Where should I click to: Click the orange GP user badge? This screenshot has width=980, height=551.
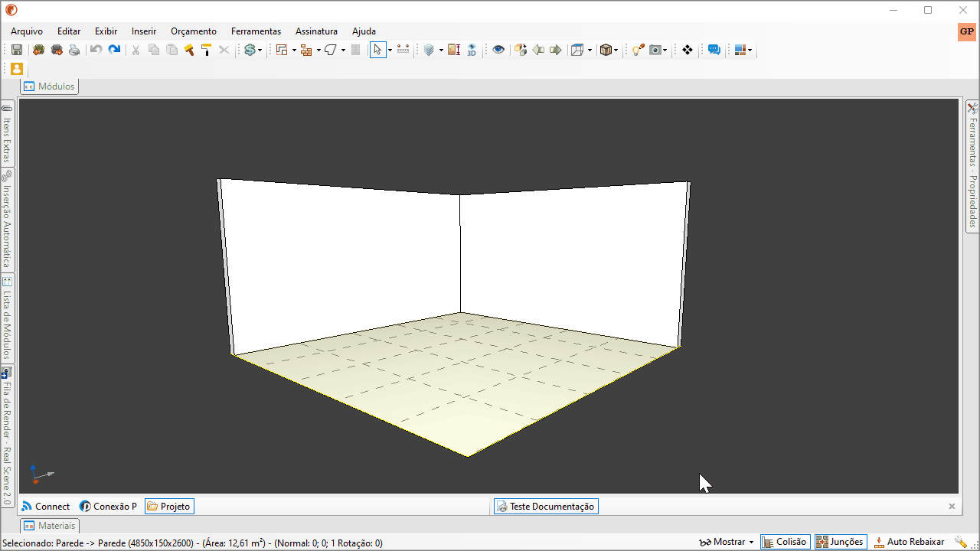[966, 31]
